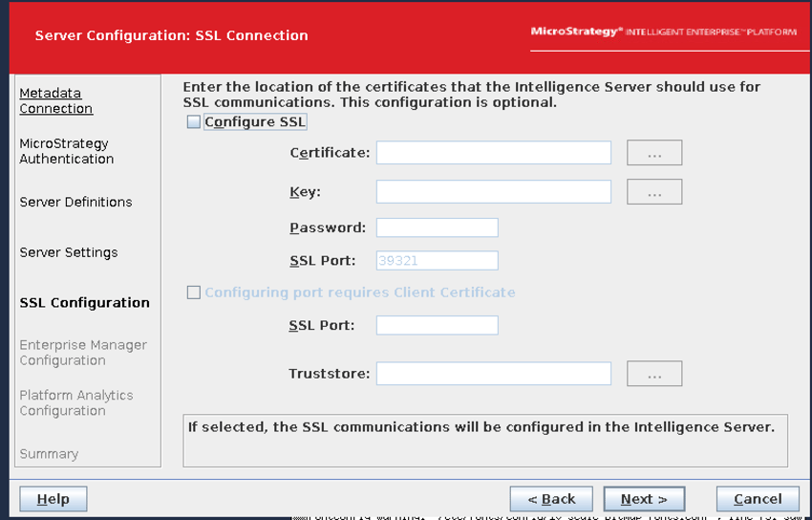Click the Certificate path input field
Image resolution: width=812 pixels, height=520 pixels.
(493, 153)
